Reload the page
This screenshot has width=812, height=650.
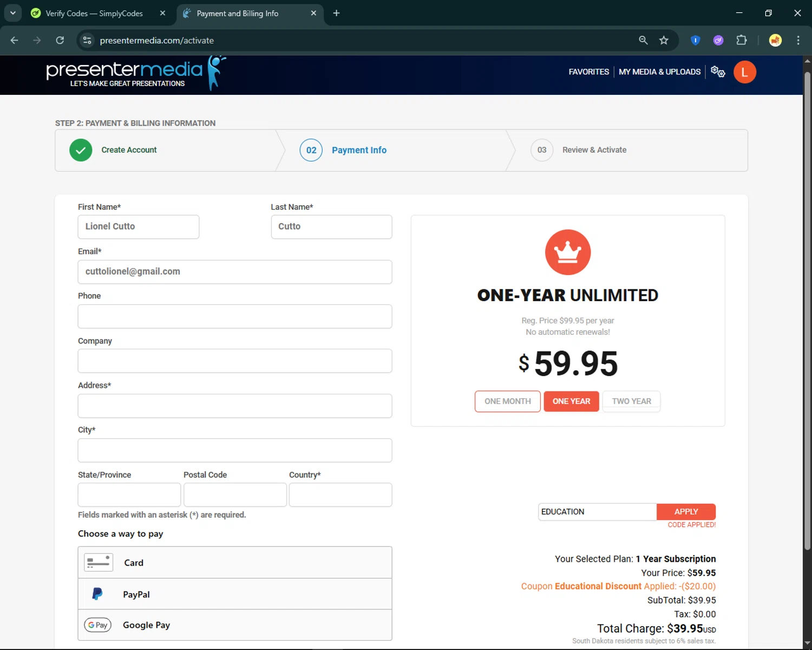tap(60, 40)
